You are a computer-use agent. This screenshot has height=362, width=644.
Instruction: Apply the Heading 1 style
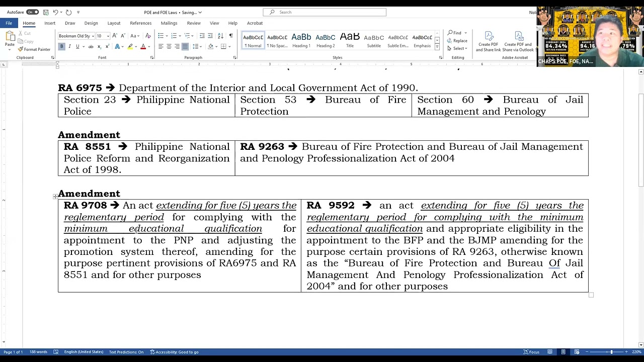(x=301, y=40)
